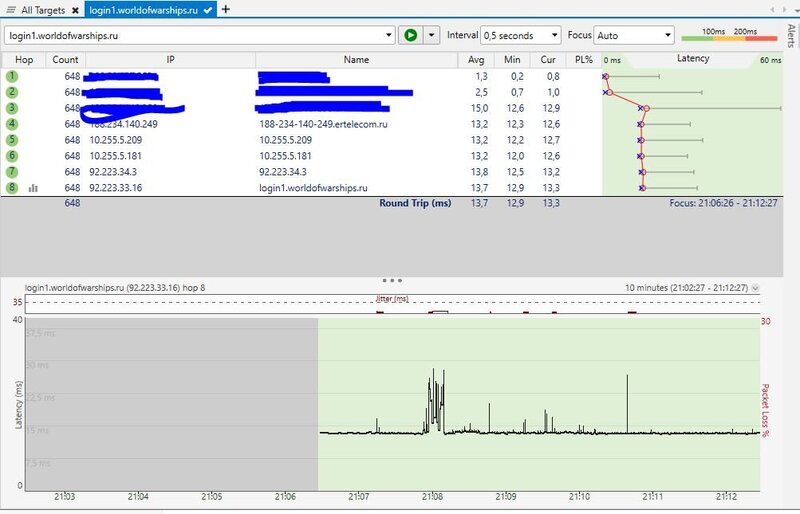The image size is (800, 514).
Task: Click the Cur column header
Action: pyautogui.click(x=548, y=60)
